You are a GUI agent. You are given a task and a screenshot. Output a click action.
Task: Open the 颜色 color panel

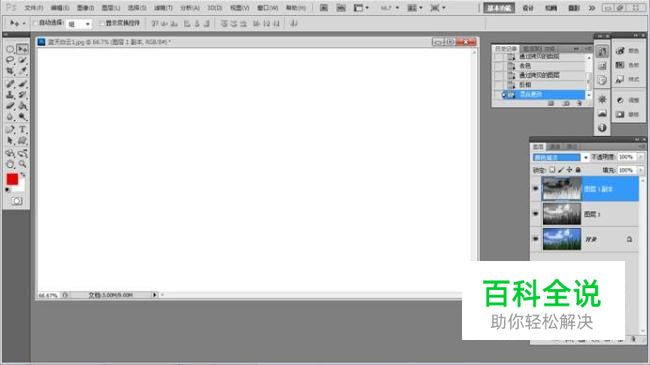[x=628, y=51]
